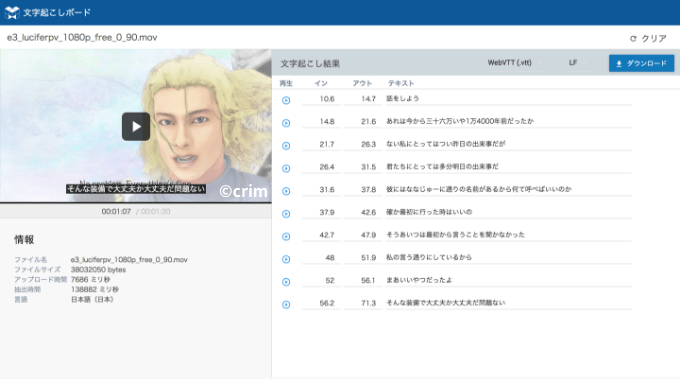Play segment starting at 56.2
The height and width of the screenshot is (380, 680).
coord(286,305)
